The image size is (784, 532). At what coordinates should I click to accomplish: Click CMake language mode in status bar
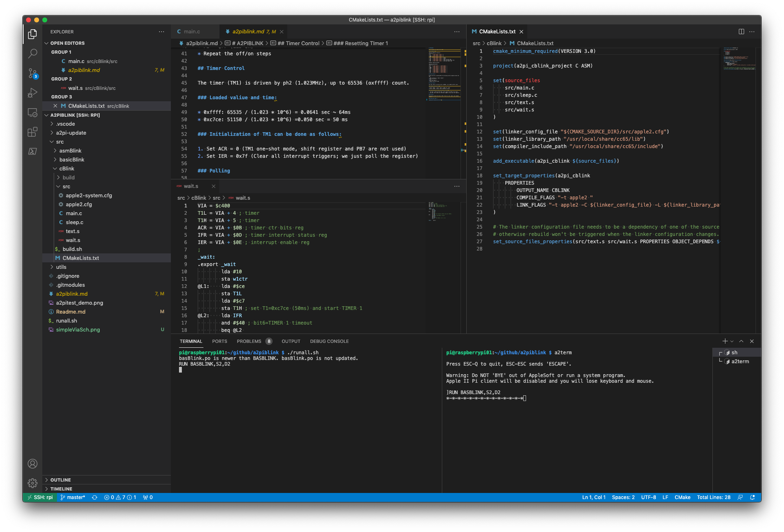pos(682,497)
